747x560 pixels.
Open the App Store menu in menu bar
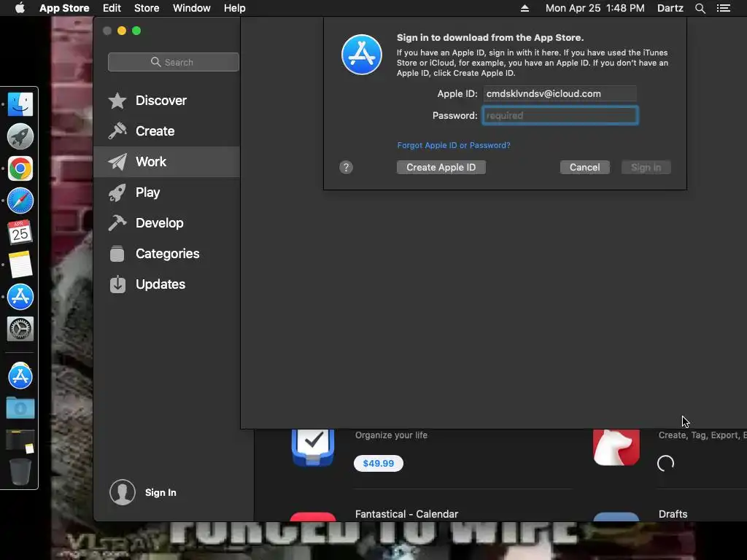(64, 8)
